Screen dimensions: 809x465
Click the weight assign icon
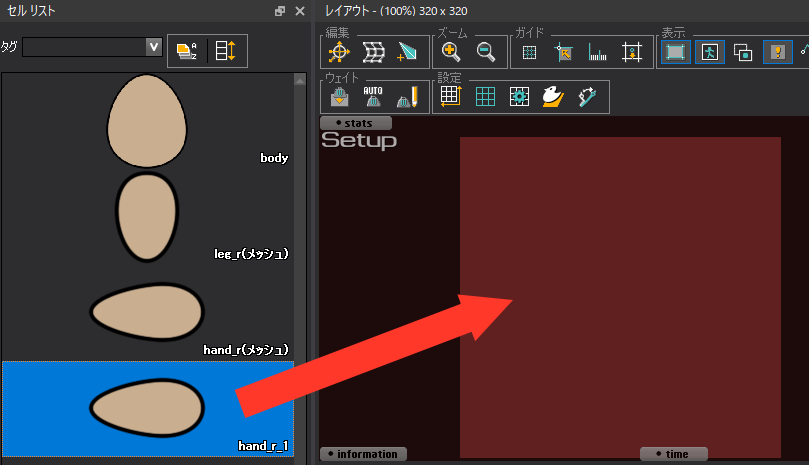(x=339, y=97)
